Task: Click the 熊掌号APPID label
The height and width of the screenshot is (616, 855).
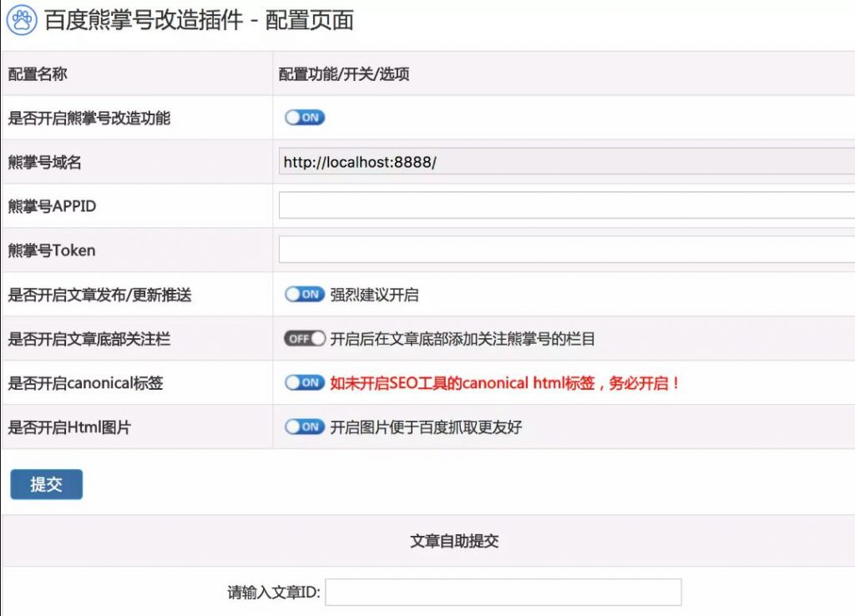Action: (52, 206)
